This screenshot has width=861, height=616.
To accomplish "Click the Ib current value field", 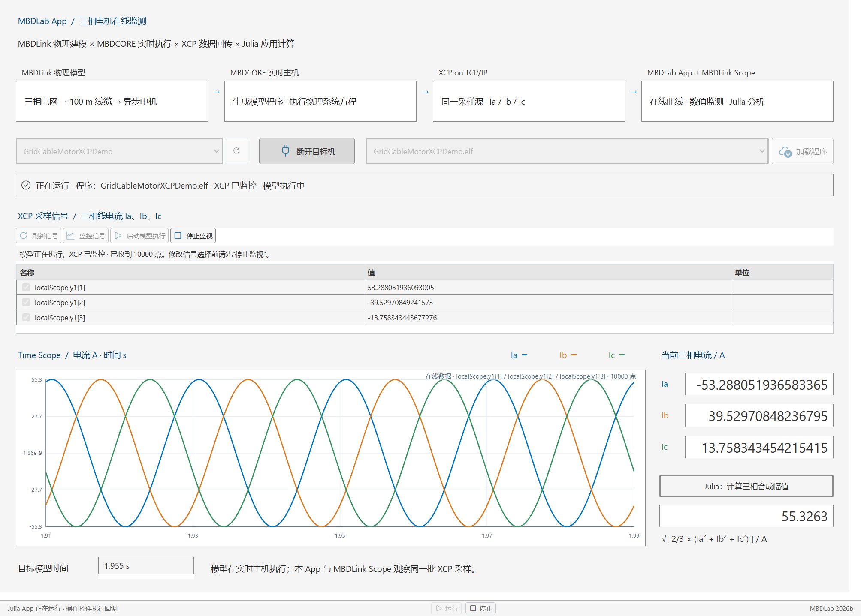I will point(759,415).
